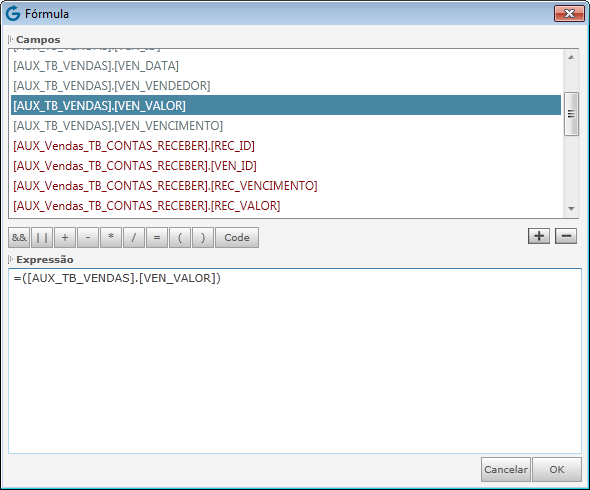Viewport: 590px width, 490px height.
Task: Insert the || logical OR operator
Action: tap(42, 237)
